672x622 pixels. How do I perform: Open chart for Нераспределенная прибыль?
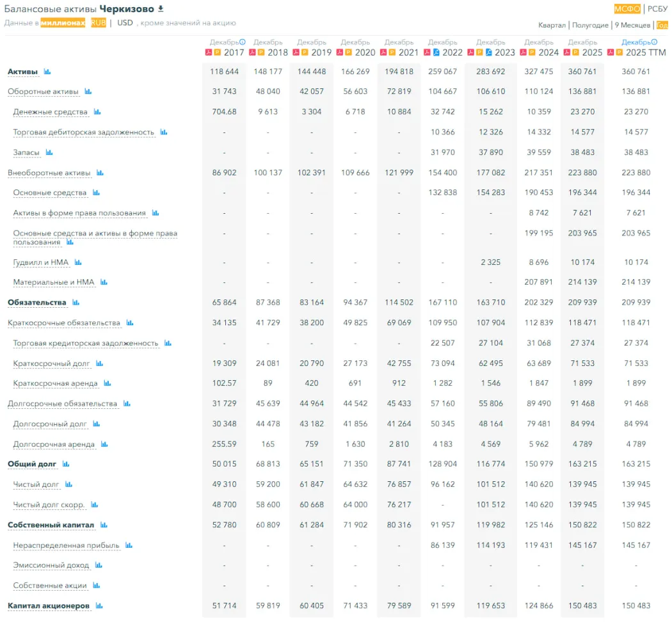click(x=129, y=545)
